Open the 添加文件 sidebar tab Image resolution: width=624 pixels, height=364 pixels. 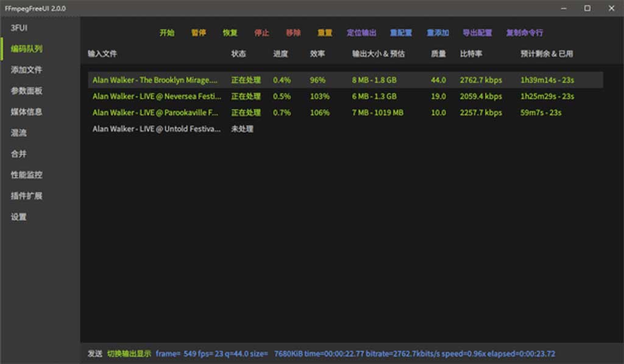tap(27, 70)
